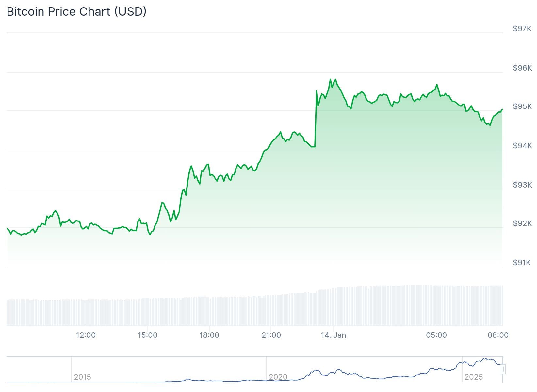The width and height of the screenshot is (537, 392).
Task: Click the 12:00 time axis label
Action: 86,335
